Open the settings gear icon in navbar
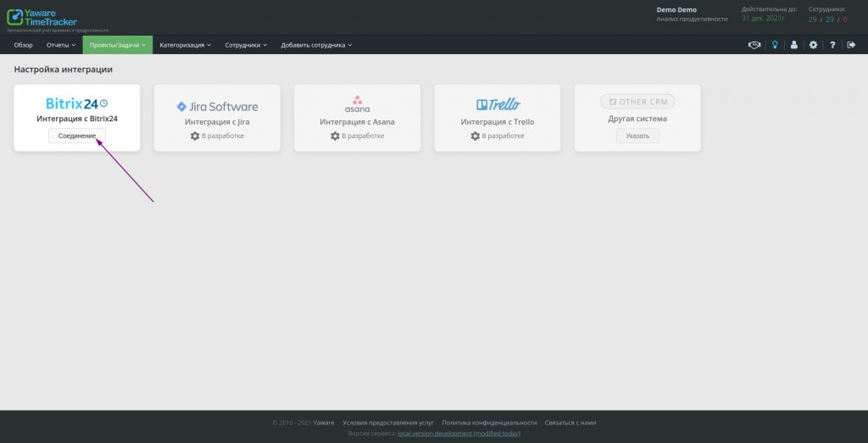Screen dimensions: 868x443 pyautogui.click(x=813, y=45)
